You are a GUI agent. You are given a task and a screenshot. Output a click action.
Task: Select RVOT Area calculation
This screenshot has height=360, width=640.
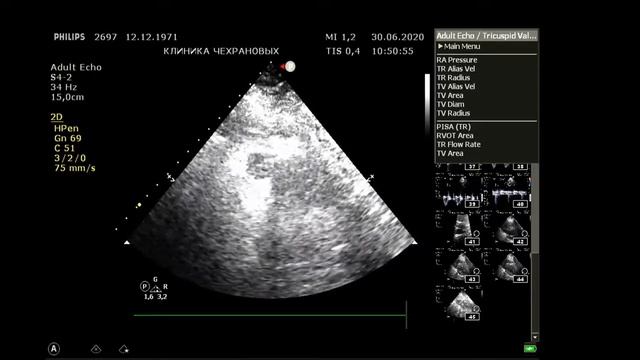pos(455,136)
